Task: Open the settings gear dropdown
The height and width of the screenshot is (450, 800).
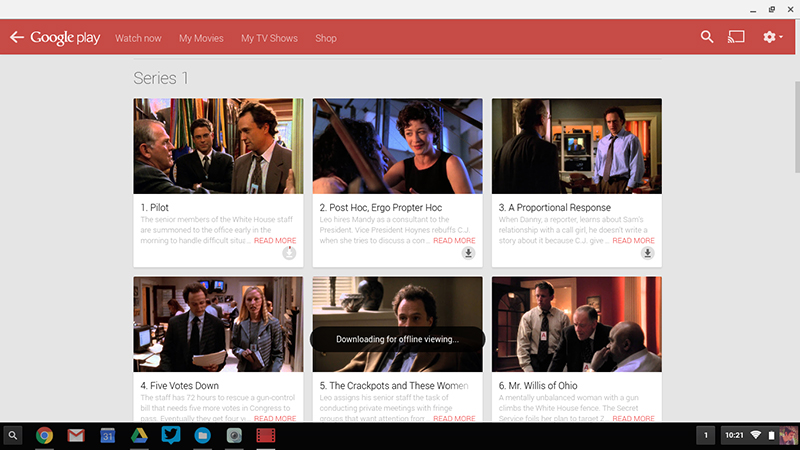Action: 772,37
